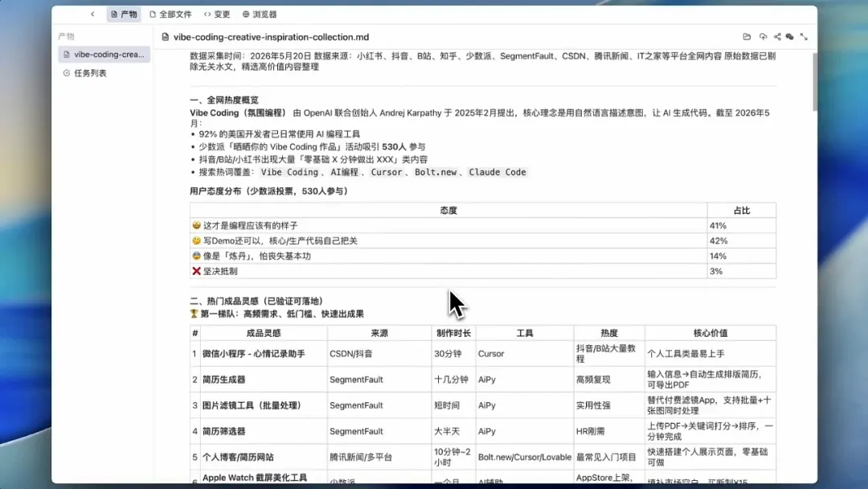Image resolution: width=868 pixels, height=489 pixels.
Task: Click the heading 二、热门成品灵感（已验证可落地）
Action: 256,301
